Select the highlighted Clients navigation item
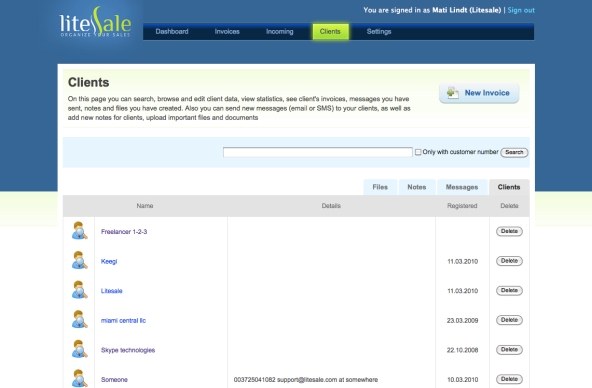Image resolution: width=592 pixels, height=388 pixels. (330, 31)
